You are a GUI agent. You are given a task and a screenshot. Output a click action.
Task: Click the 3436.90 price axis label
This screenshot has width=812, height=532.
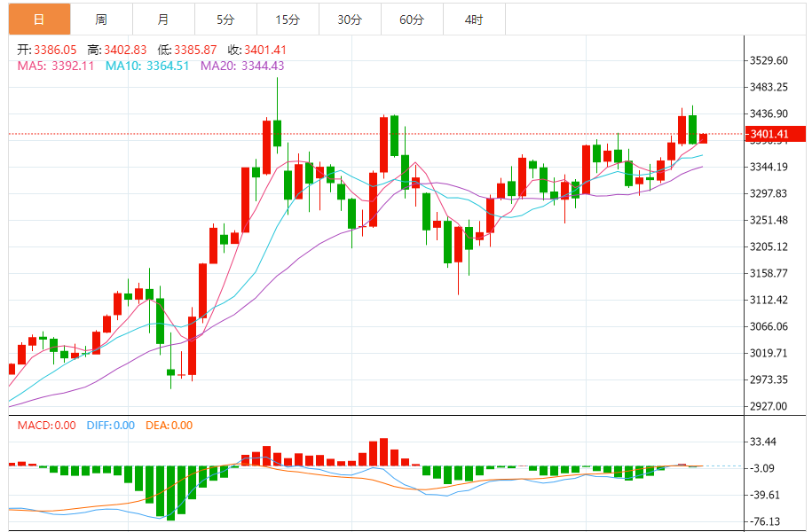[x=769, y=113]
